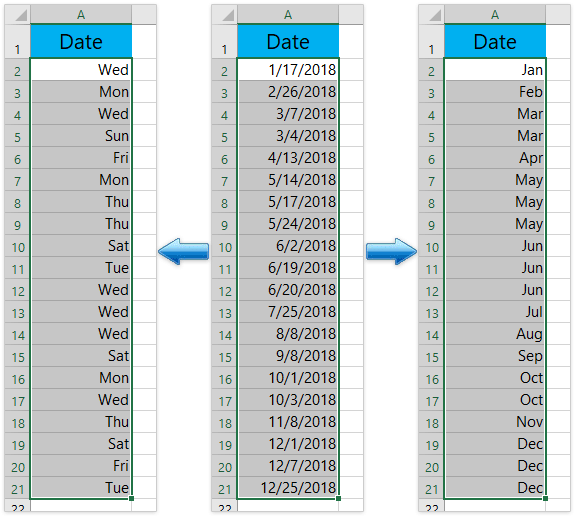
Task: Click select-all corner triangle in left sheet
Action: pyautogui.click(x=21, y=15)
